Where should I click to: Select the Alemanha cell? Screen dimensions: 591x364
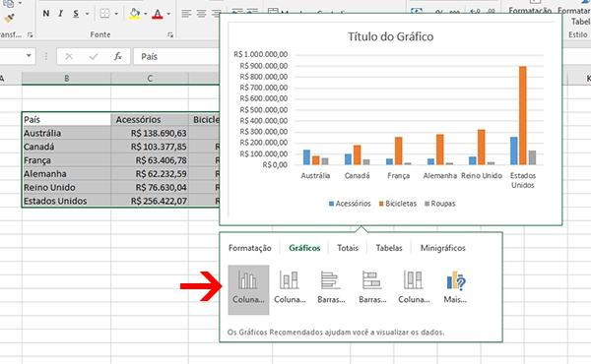tap(66, 173)
